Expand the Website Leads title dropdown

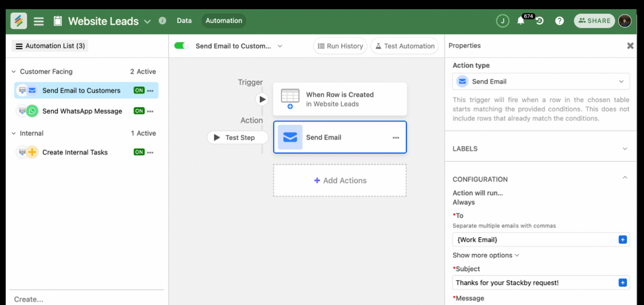tap(147, 21)
